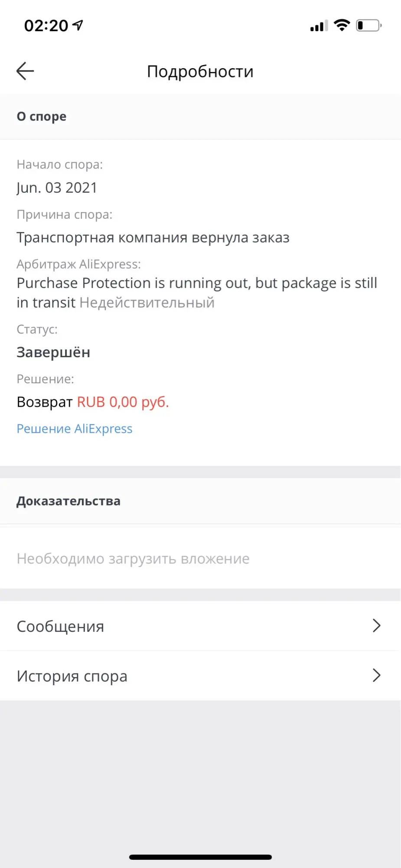Screen dimensions: 401x868
Task: Open the История спора row
Action: [x=200, y=676]
